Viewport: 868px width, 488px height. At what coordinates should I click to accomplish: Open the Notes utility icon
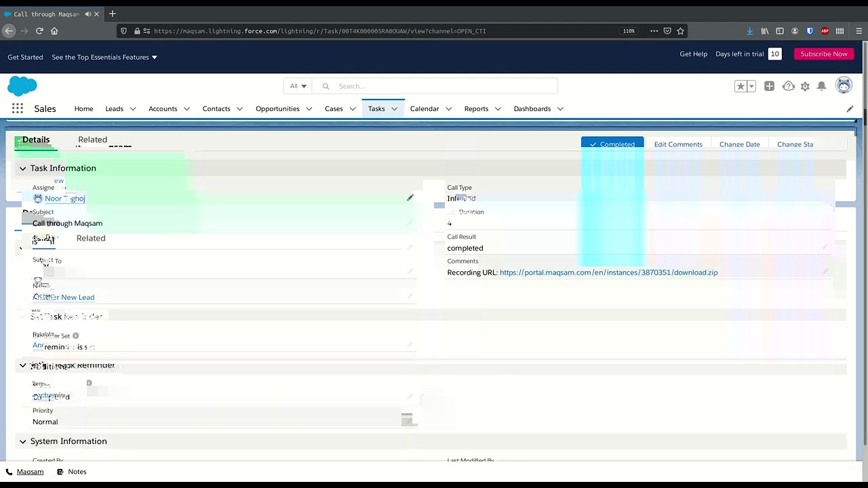60,472
